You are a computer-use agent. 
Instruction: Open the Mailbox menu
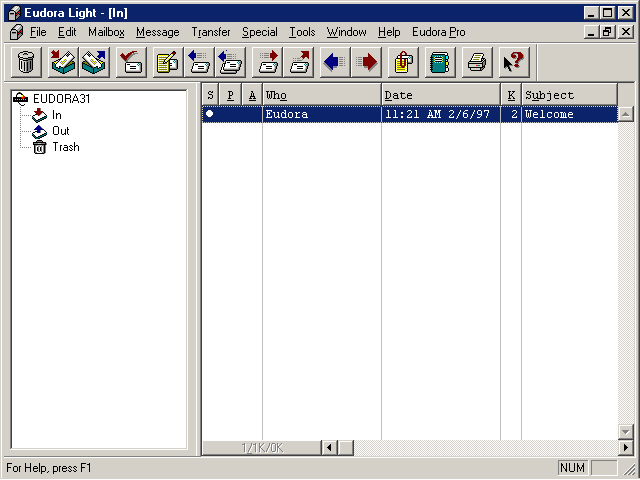pyautogui.click(x=106, y=32)
